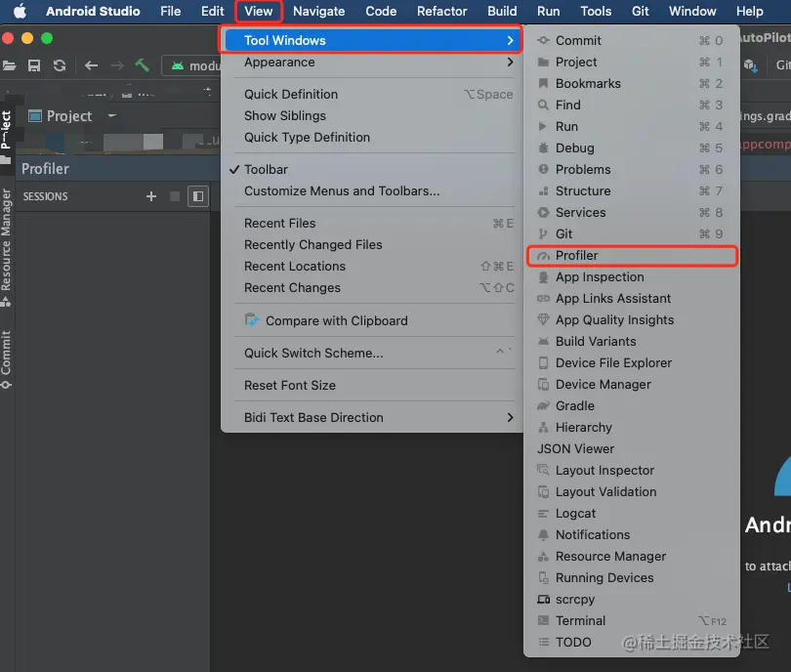Viewport: 791px width, 672px height.
Task: Open App Links Assistant
Action: point(632,298)
